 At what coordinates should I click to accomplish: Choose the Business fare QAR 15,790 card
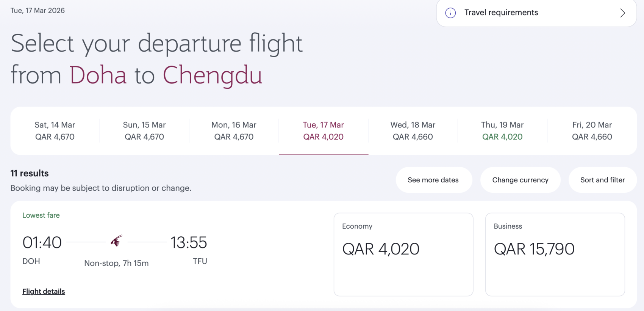click(x=555, y=254)
